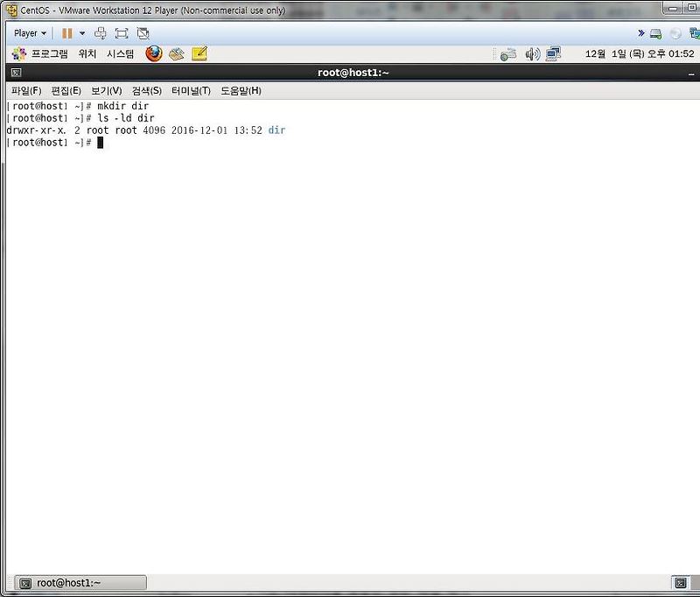Open the 검색(S) menu
This screenshot has height=597, width=700.
[147, 91]
